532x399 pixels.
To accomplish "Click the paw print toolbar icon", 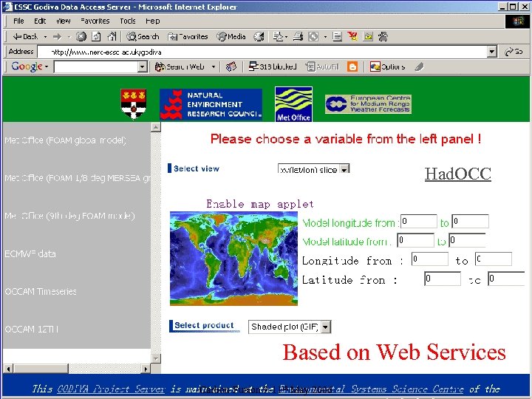I will click(x=383, y=36).
